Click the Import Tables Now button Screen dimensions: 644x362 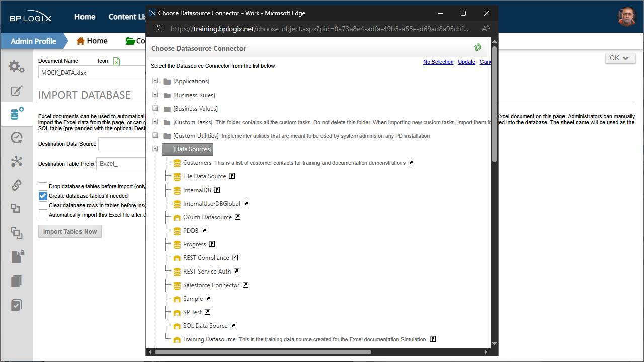coord(70,232)
